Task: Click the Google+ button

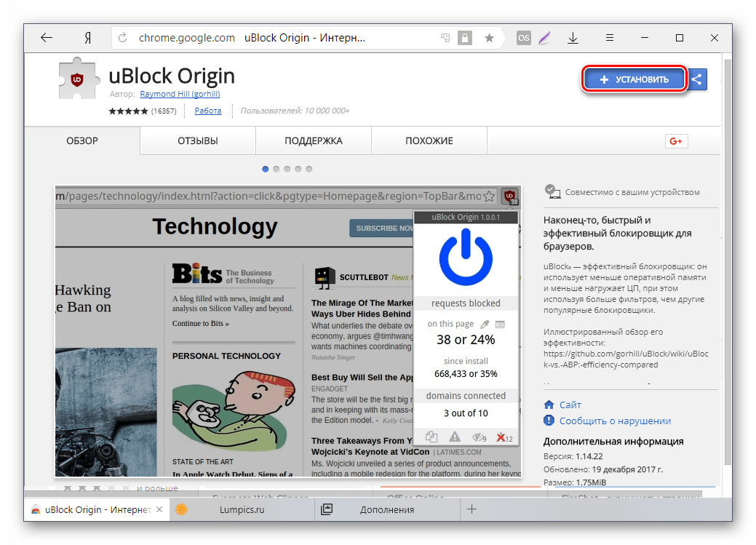Action: [676, 141]
